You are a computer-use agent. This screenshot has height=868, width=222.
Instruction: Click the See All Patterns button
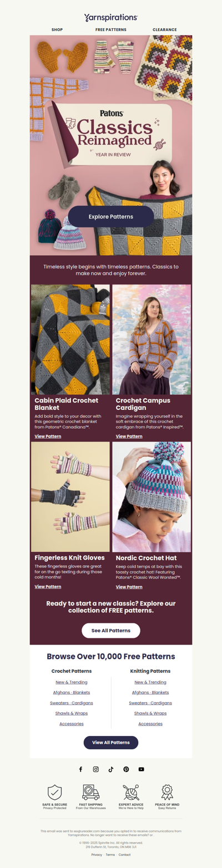(111, 631)
